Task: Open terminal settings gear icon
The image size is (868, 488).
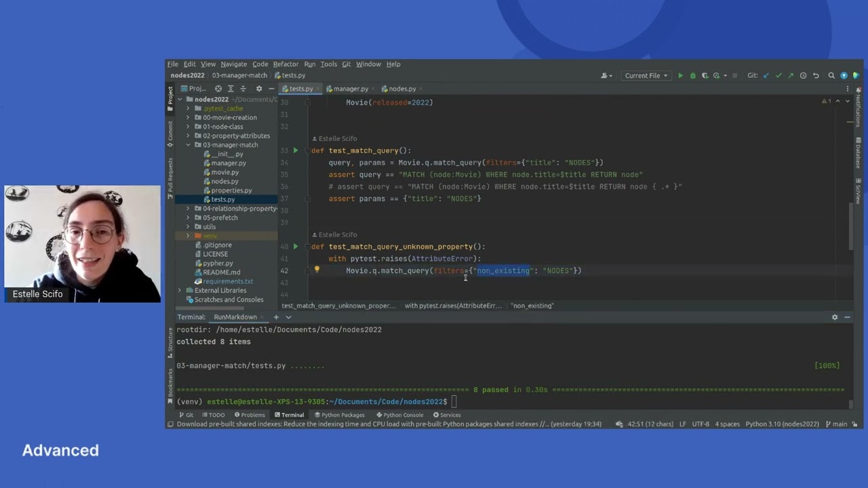Action: tap(835, 317)
